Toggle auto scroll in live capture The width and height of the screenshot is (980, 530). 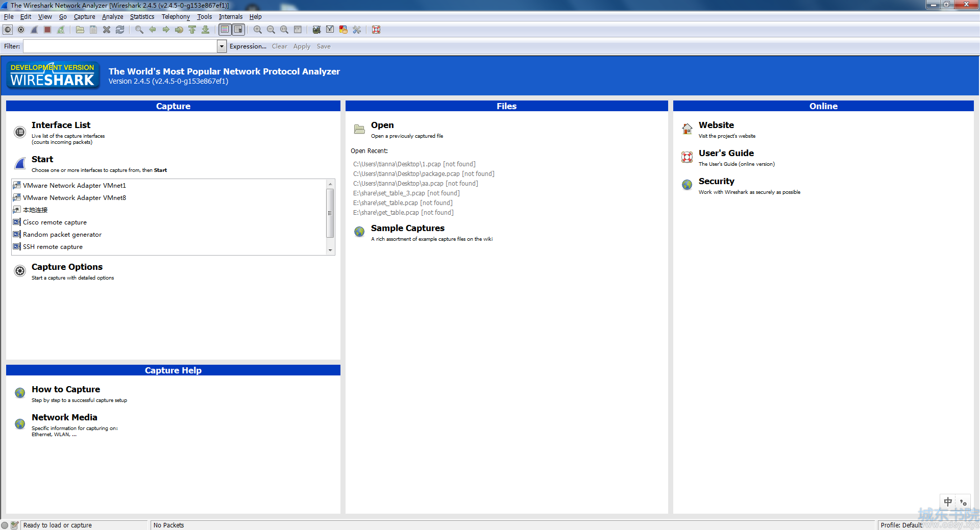[x=238, y=30]
